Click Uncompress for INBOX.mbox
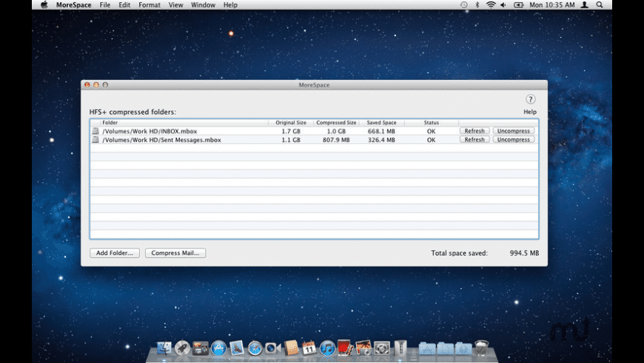This screenshot has width=644, height=363. click(x=514, y=130)
